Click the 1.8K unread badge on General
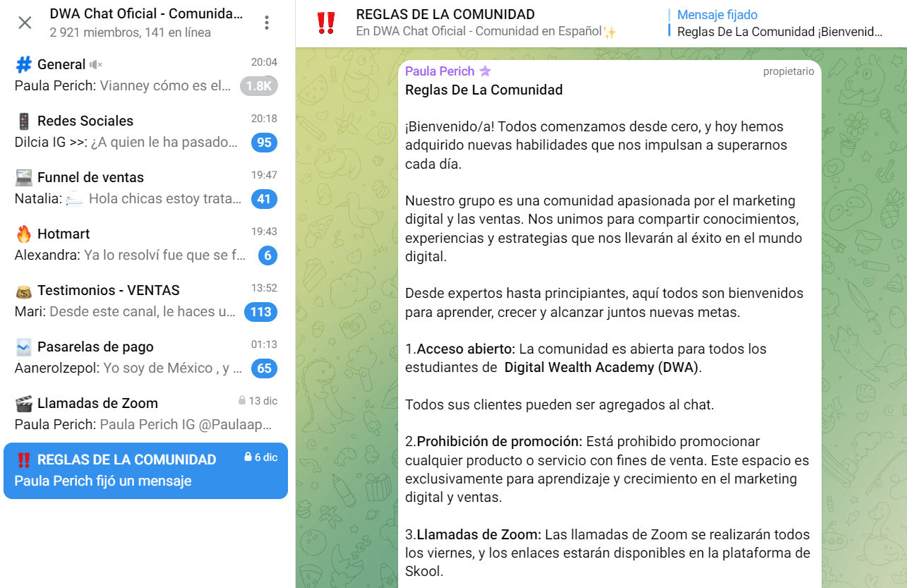 coord(259,86)
